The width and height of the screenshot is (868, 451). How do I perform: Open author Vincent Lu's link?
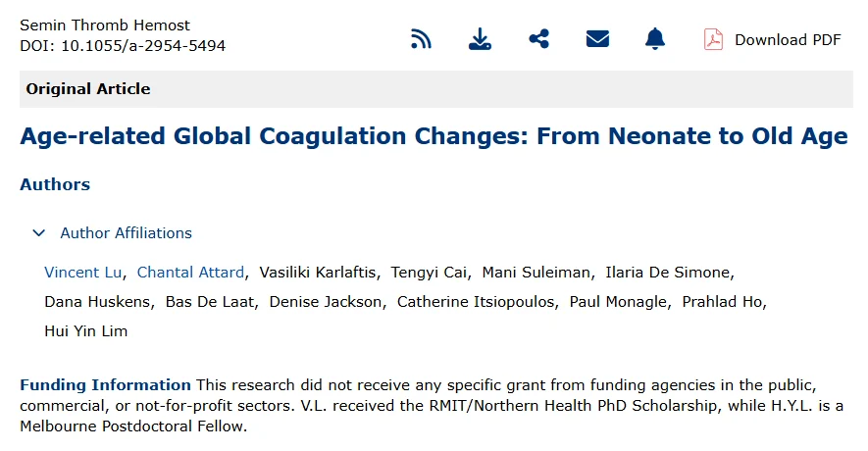tap(83, 273)
